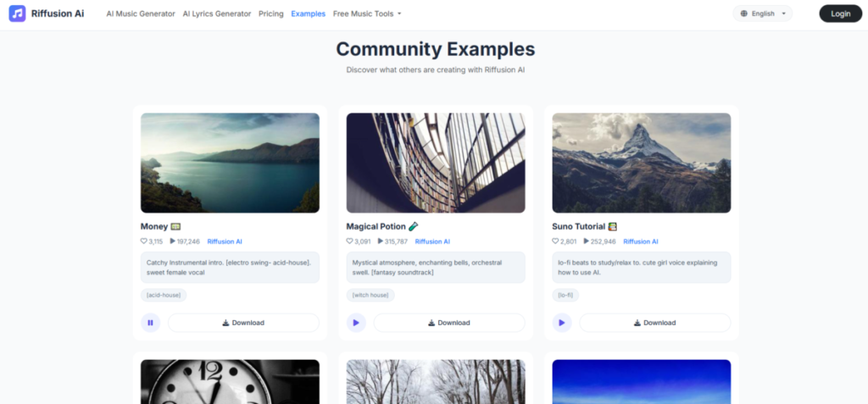Play the Suno Tutorial track
This screenshot has height=404, width=868.
[561, 323]
